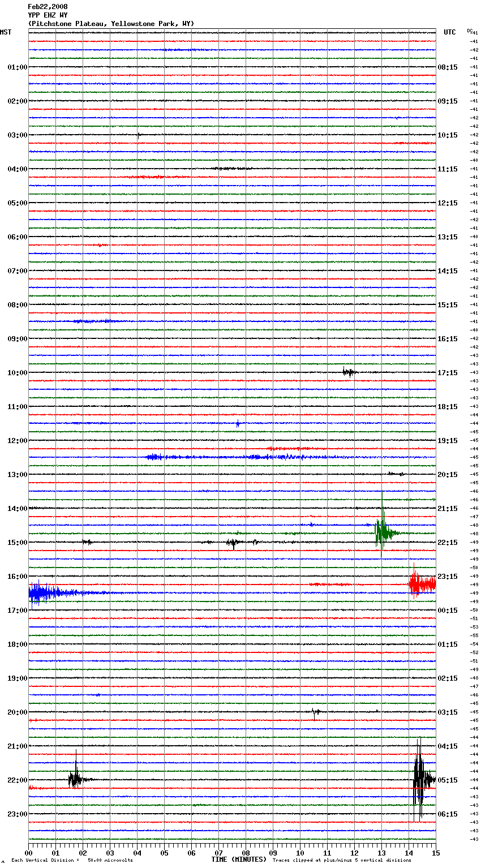Click the black event on the 10:00 trace
The image size is (481, 868).
tap(349, 372)
